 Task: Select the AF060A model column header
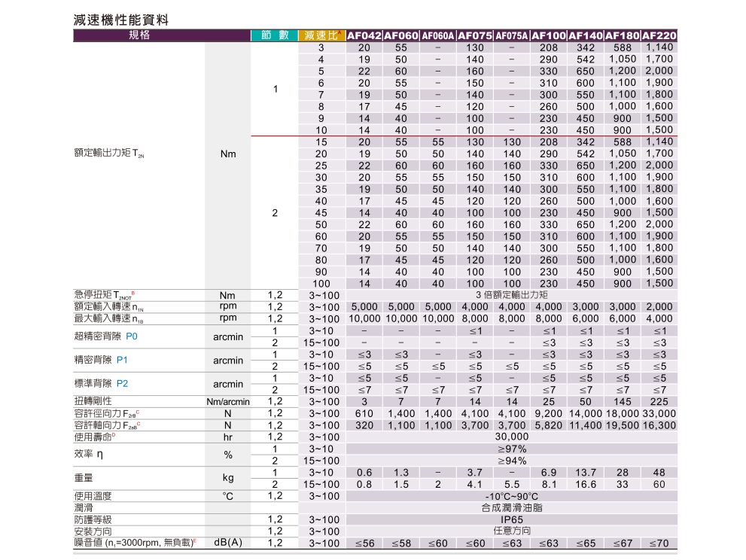point(437,35)
